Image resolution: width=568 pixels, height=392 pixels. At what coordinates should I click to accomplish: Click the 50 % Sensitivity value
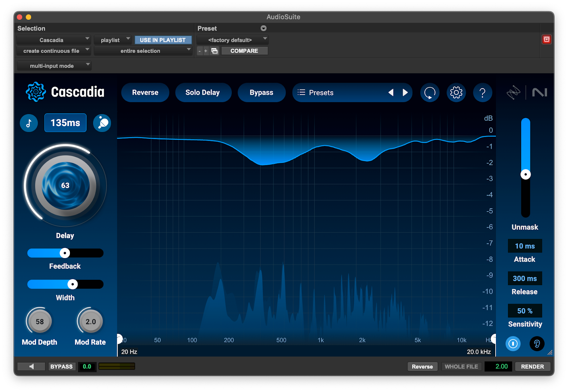(x=525, y=311)
